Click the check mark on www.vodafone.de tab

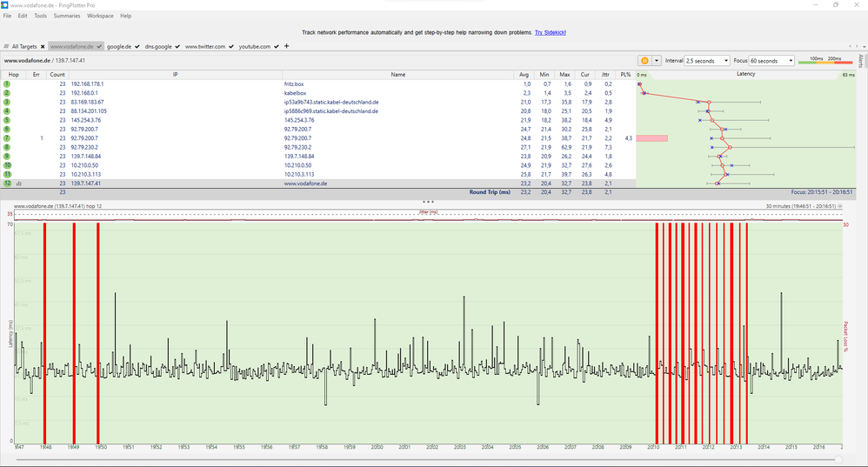[x=98, y=46]
